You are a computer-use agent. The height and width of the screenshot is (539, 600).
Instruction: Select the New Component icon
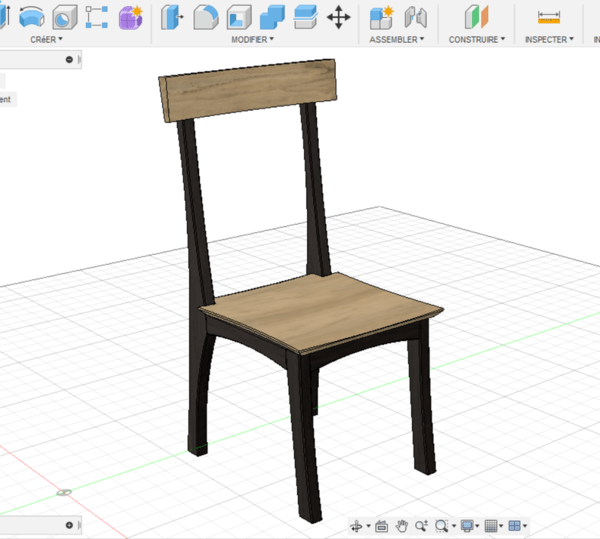coord(381,17)
